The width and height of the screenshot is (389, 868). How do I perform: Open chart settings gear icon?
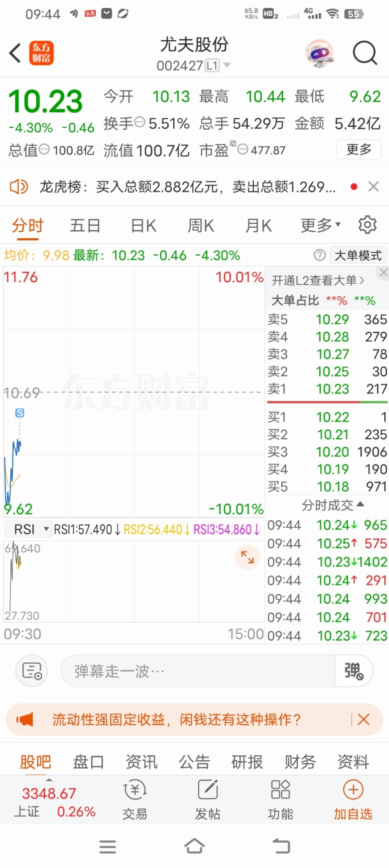367,225
